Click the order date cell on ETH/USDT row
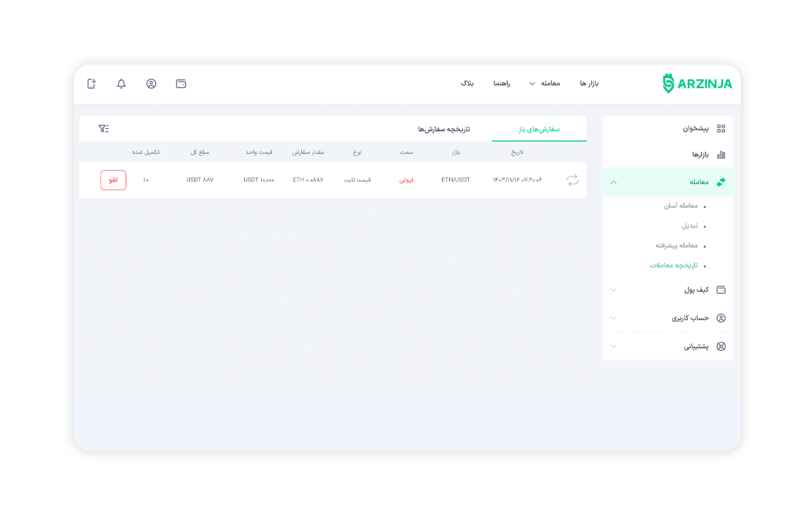Image resolution: width=812 pixels, height=515 pixels. 517,180
